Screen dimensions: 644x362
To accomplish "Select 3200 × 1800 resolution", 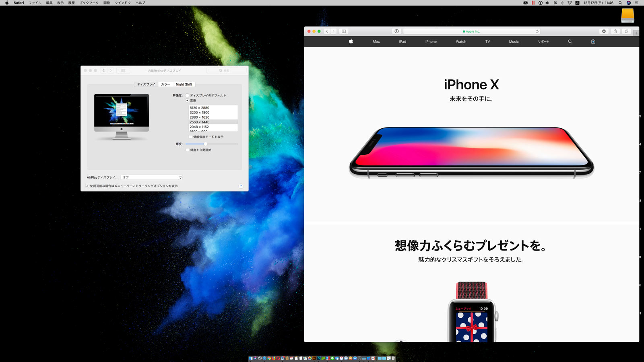I will 213,113.
